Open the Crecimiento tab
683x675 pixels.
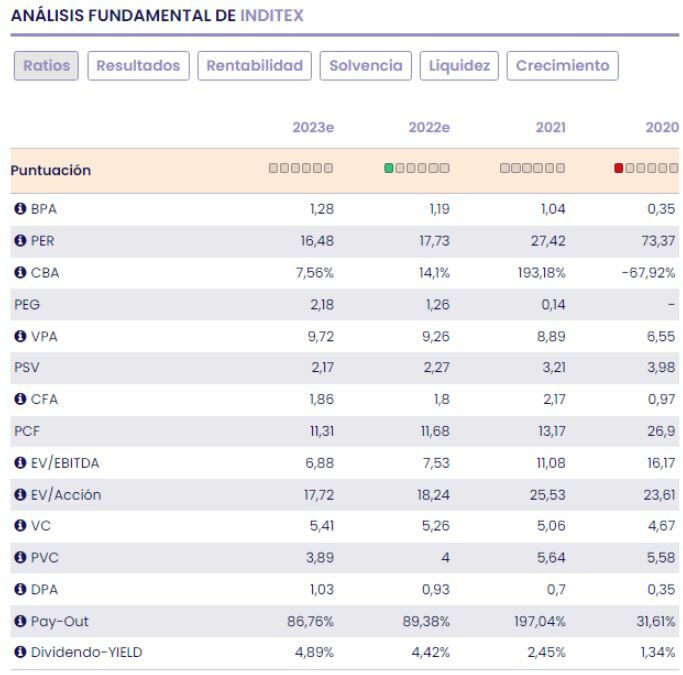(x=562, y=66)
